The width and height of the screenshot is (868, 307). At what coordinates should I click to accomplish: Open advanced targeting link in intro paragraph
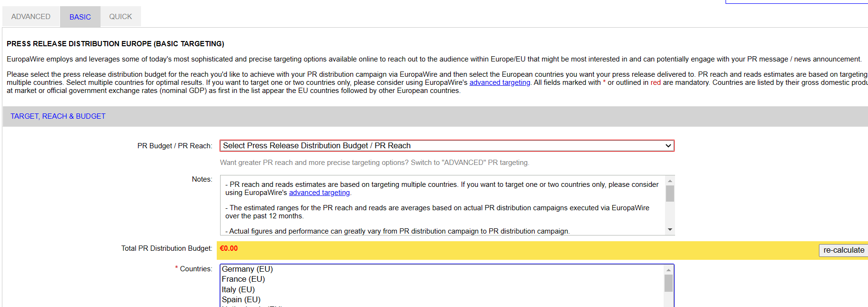(x=500, y=82)
